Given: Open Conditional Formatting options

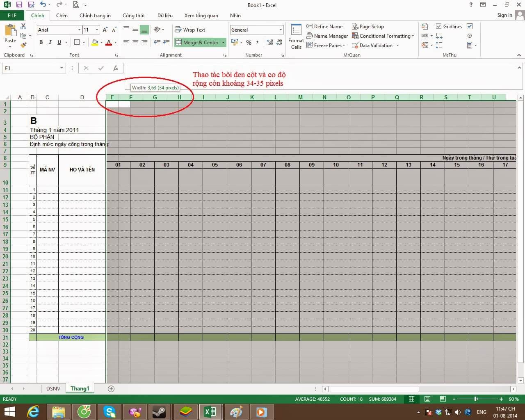Looking at the screenshot, I should [x=383, y=36].
